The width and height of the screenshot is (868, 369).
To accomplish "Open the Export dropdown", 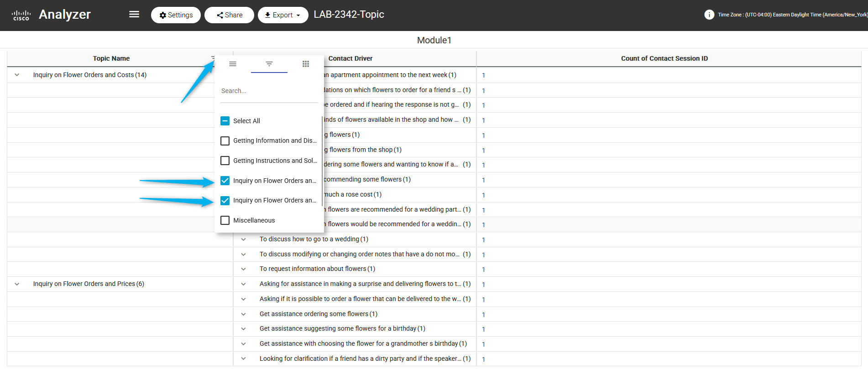I will pyautogui.click(x=282, y=15).
